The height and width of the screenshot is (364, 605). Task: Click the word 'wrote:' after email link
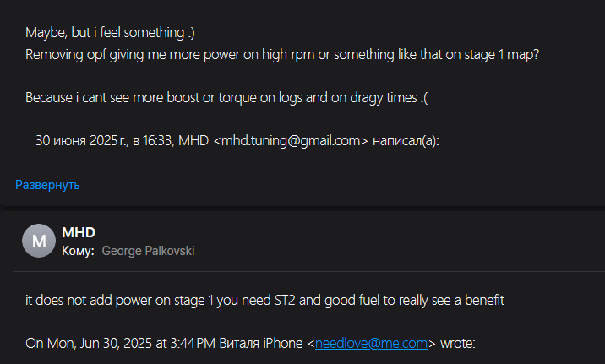[x=458, y=343]
